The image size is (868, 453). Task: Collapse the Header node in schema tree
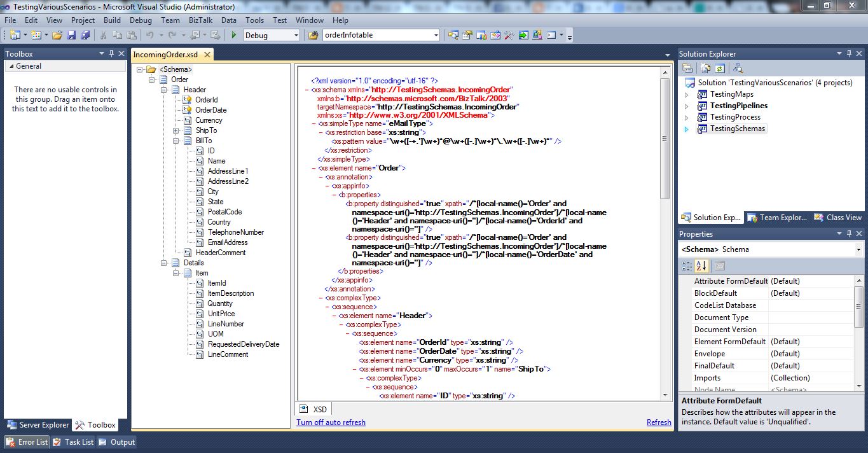tap(163, 90)
